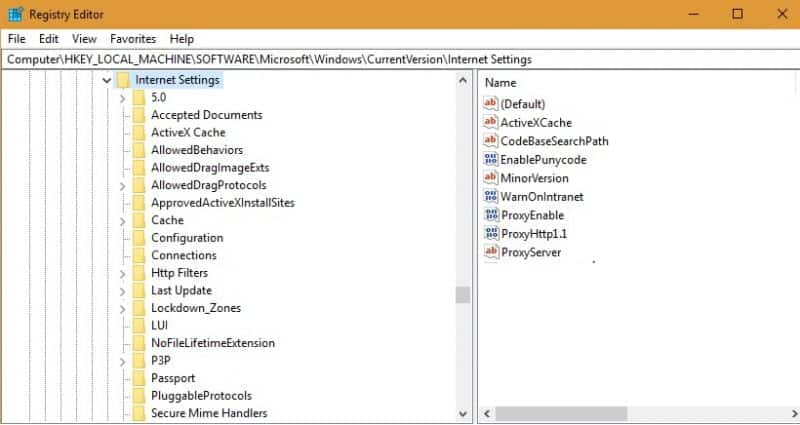Click the ActiveXCache string icon
This screenshot has width=800, height=425.
coord(491,122)
